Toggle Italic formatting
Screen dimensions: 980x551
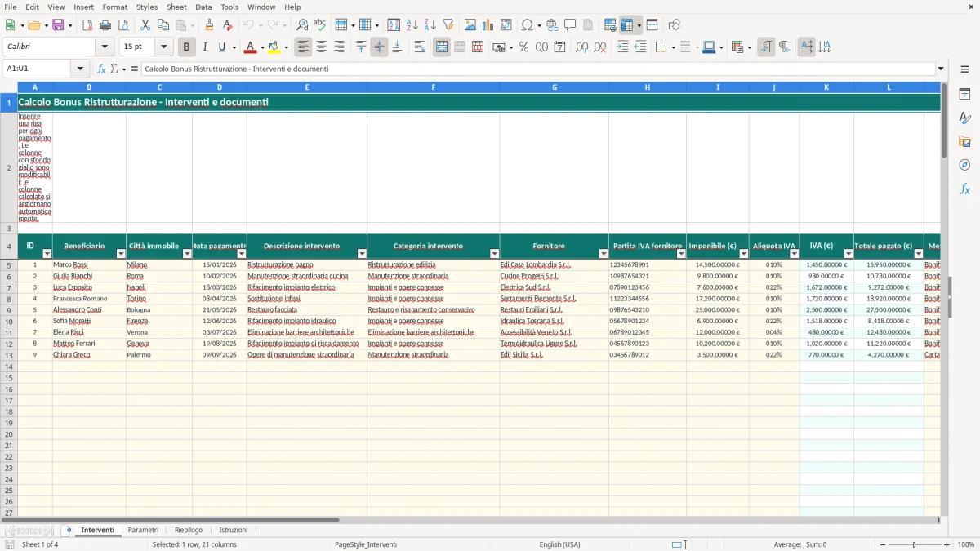pyautogui.click(x=205, y=47)
